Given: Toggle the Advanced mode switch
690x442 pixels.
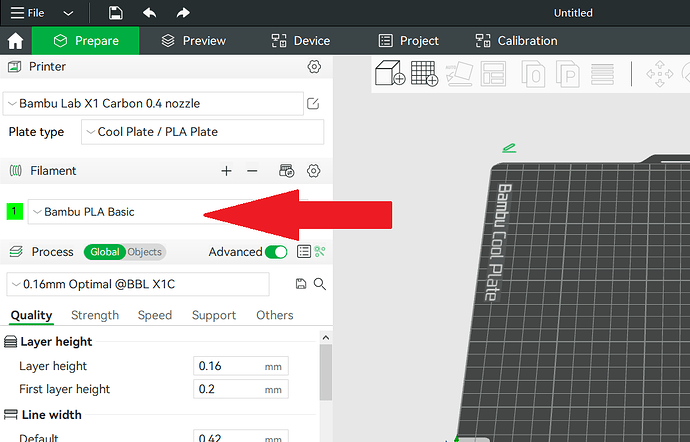Looking at the screenshot, I should (x=276, y=252).
